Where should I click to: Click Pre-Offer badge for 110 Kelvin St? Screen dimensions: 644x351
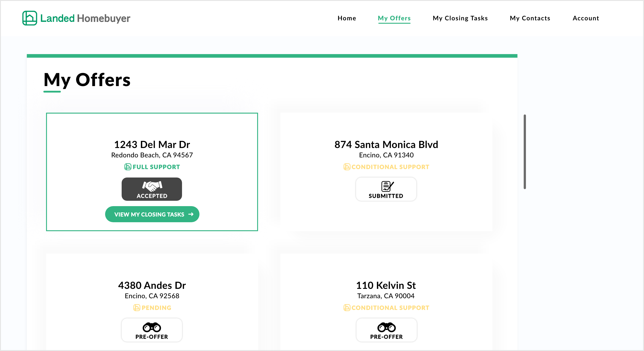click(386, 330)
